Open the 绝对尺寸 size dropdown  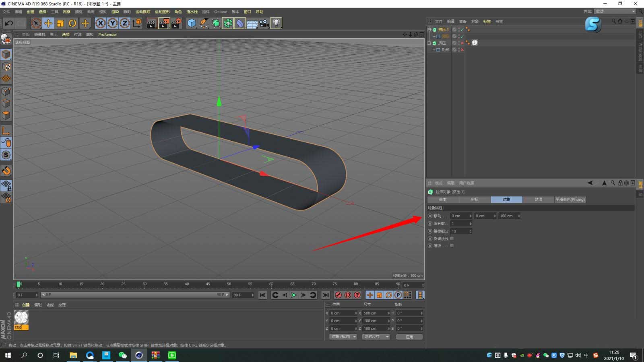pyautogui.click(x=376, y=337)
